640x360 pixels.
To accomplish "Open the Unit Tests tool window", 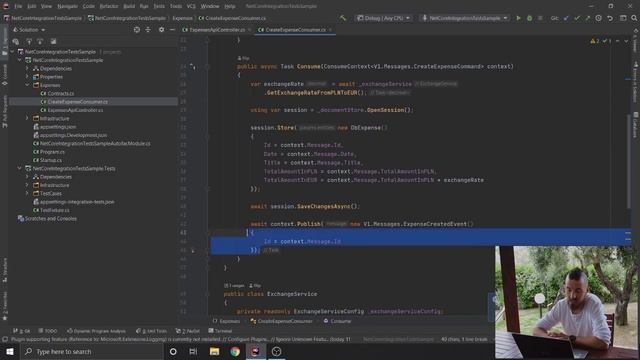I will click(151, 331).
